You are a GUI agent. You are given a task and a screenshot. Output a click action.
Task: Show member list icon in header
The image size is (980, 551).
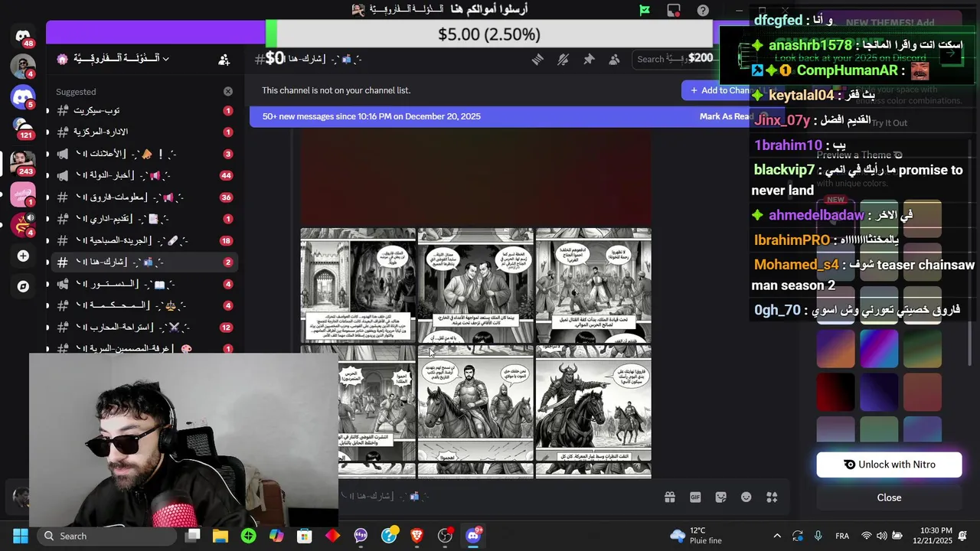point(614,59)
